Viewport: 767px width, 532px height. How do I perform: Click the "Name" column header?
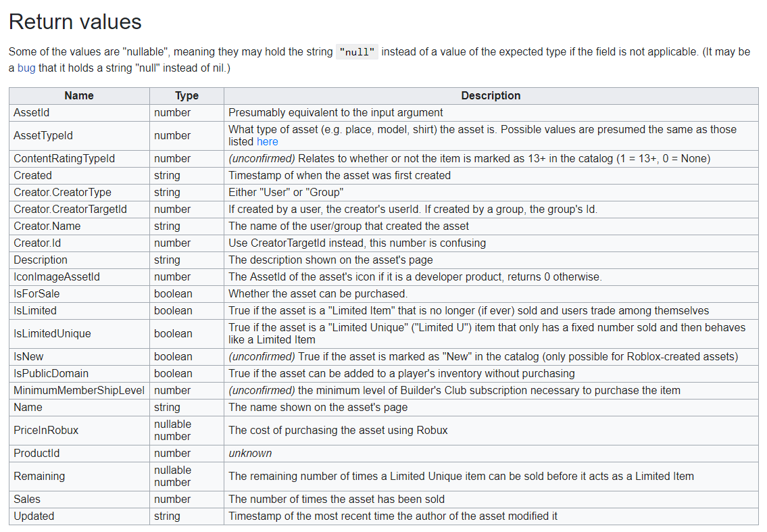[x=79, y=96]
